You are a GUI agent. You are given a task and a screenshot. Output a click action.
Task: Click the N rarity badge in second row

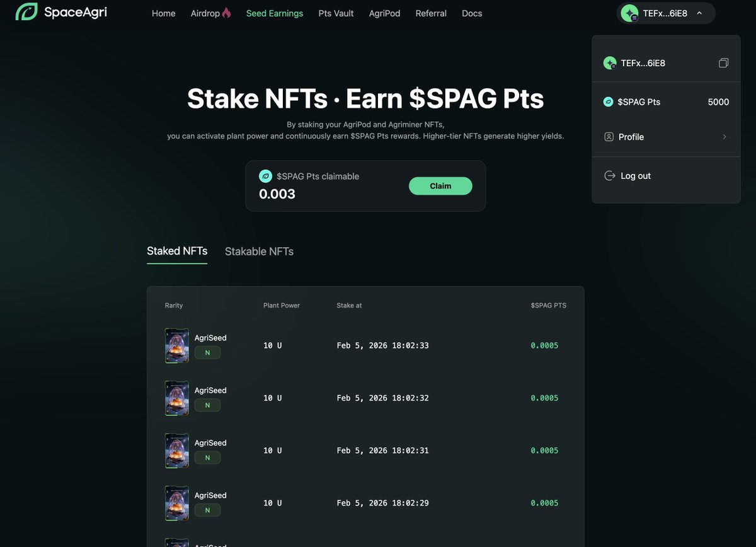(x=207, y=405)
